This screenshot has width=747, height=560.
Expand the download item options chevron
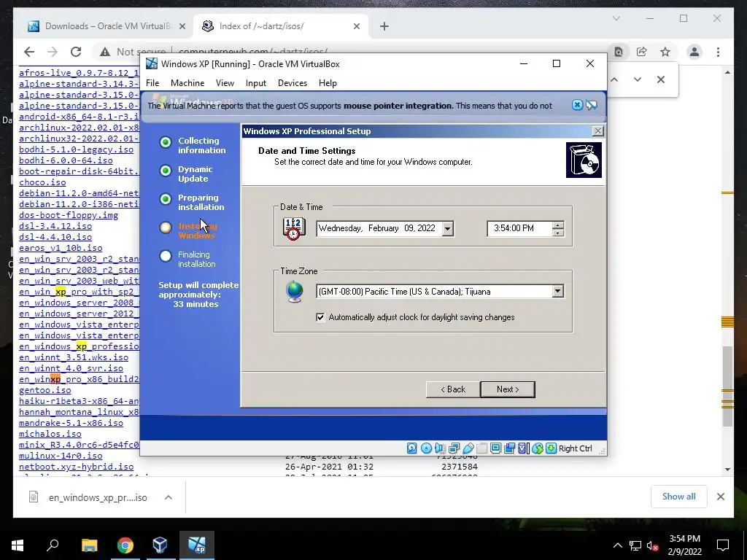pos(169,497)
